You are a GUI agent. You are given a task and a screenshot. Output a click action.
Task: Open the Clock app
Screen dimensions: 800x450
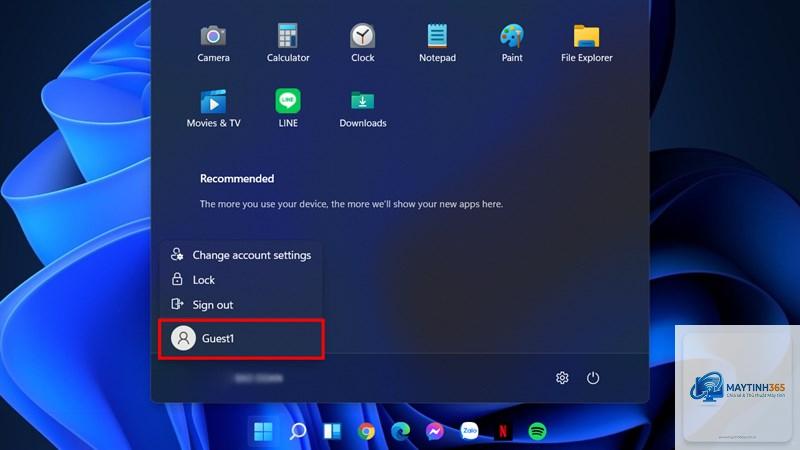click(362, 43)
